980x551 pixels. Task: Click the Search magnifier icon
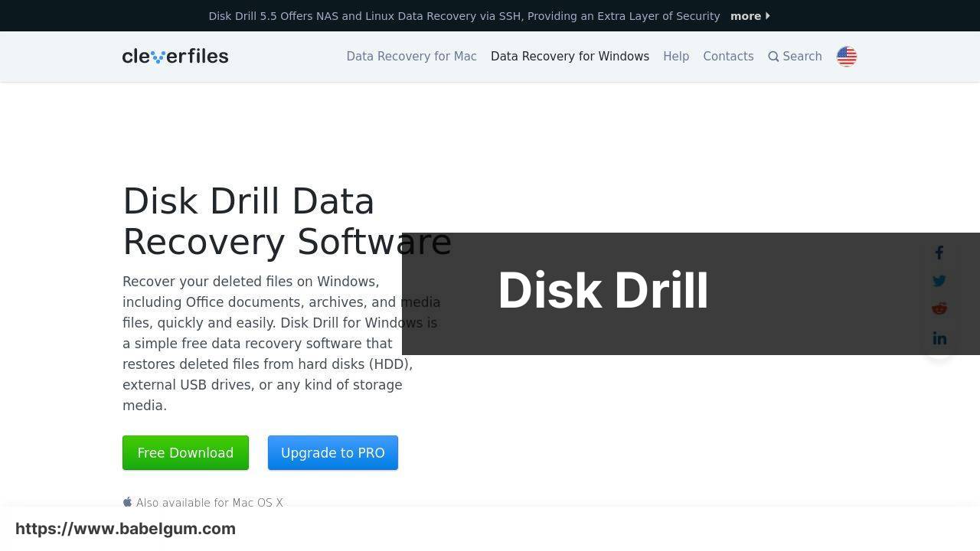(x=773, y=57)
